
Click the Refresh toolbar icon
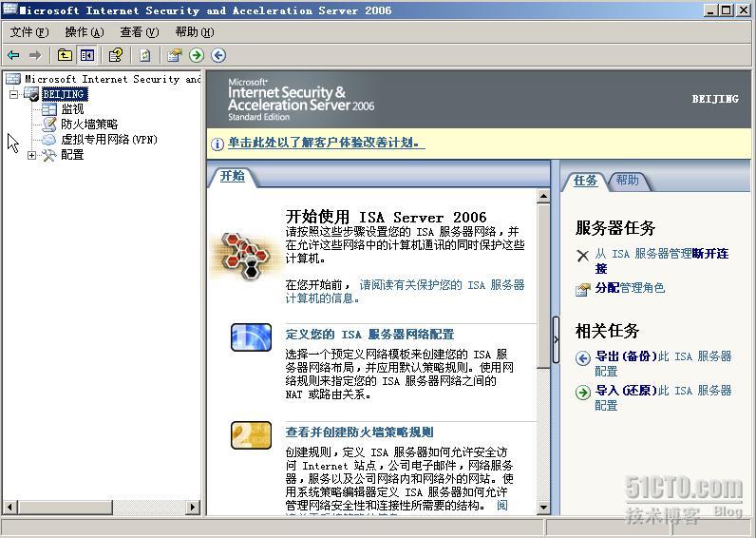pos(145,55)
